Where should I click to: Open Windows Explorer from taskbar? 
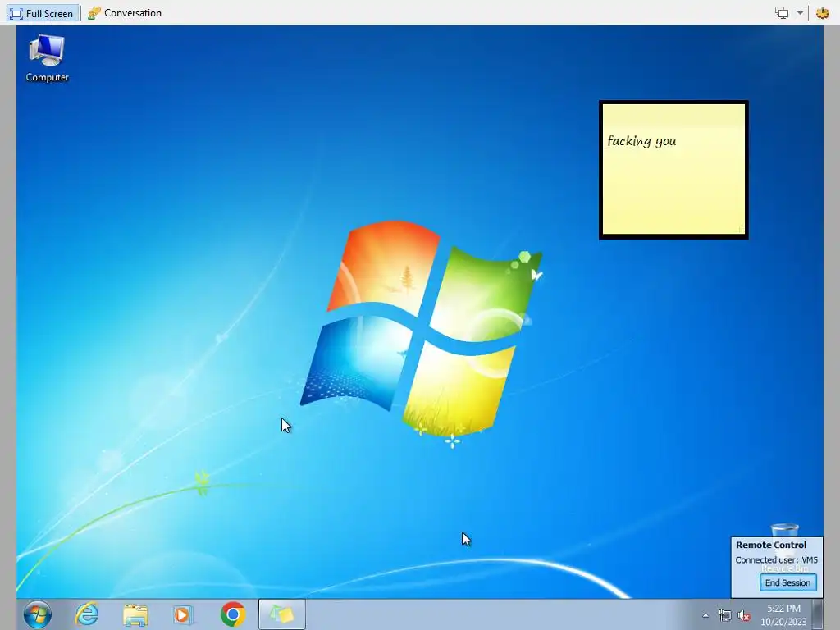[135, 614]
